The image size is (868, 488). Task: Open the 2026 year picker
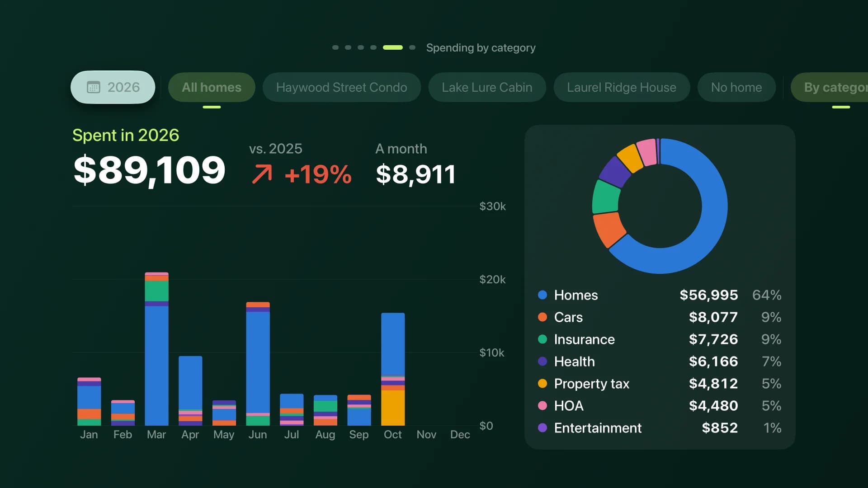tap(113, 87)
